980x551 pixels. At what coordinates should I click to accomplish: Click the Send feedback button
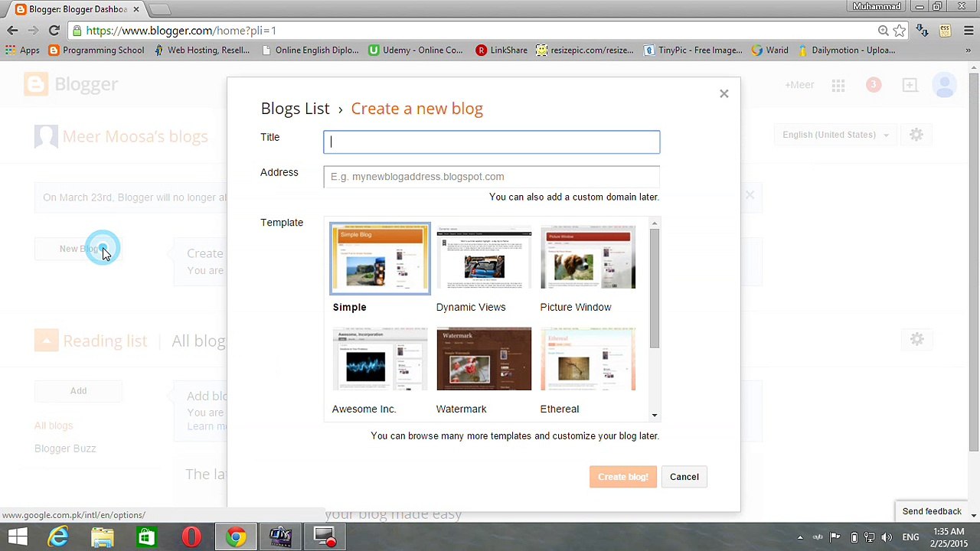pyautogui.click(x=932, y=511)
